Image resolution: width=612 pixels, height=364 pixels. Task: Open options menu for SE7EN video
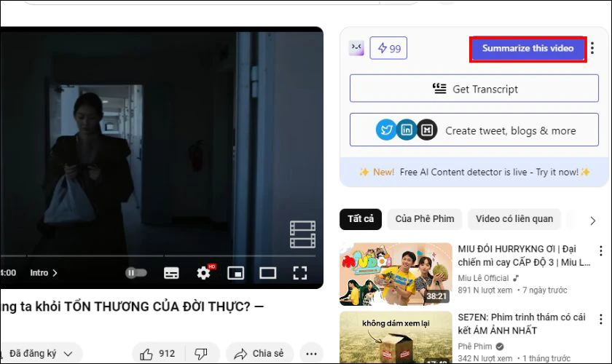(x=601, y=319)
